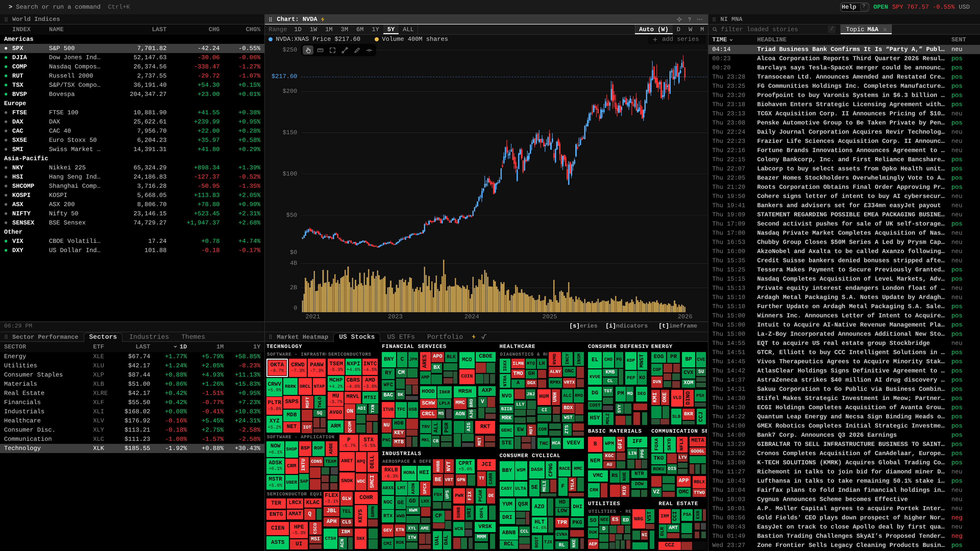Screen dimensions: 980x551
Task: Click the World Indices panel drag handle
Action: [6, 19]
